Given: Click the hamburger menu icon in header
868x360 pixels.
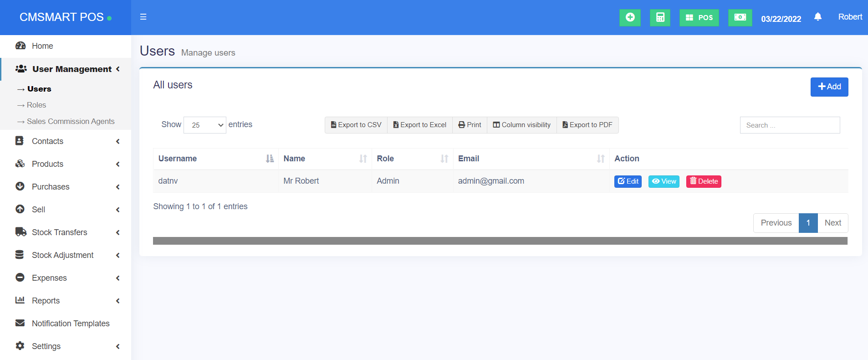Looking at the screenshot, I should [143, 17].
